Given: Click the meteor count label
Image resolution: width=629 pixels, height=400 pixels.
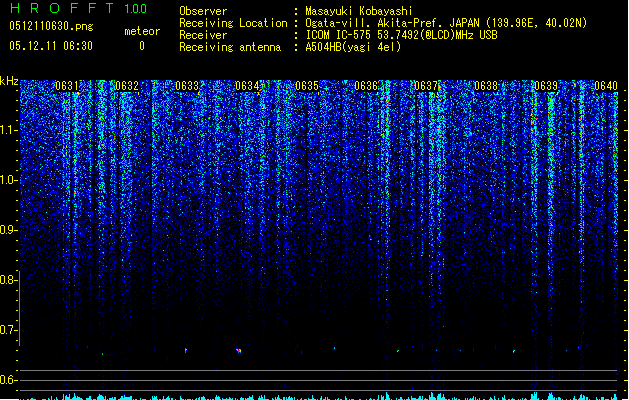Looking at the screenshot, I should [x=142, y=31].
